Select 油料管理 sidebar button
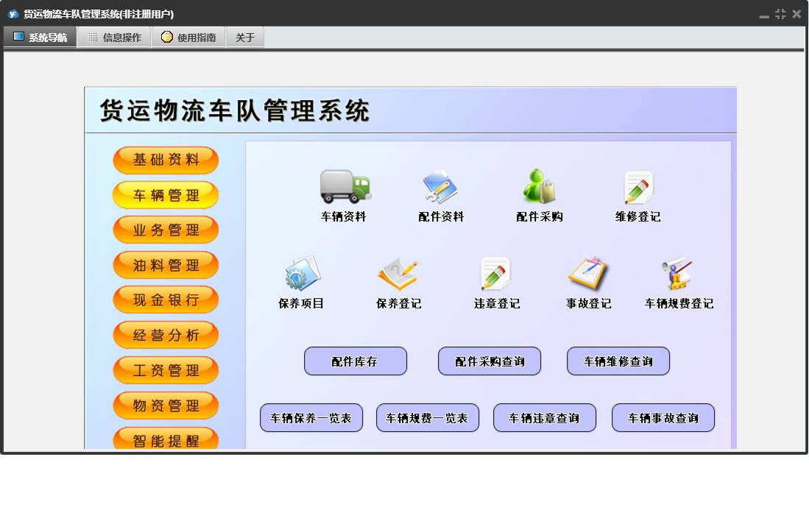 pyautogui.click(x=166, y=265)
